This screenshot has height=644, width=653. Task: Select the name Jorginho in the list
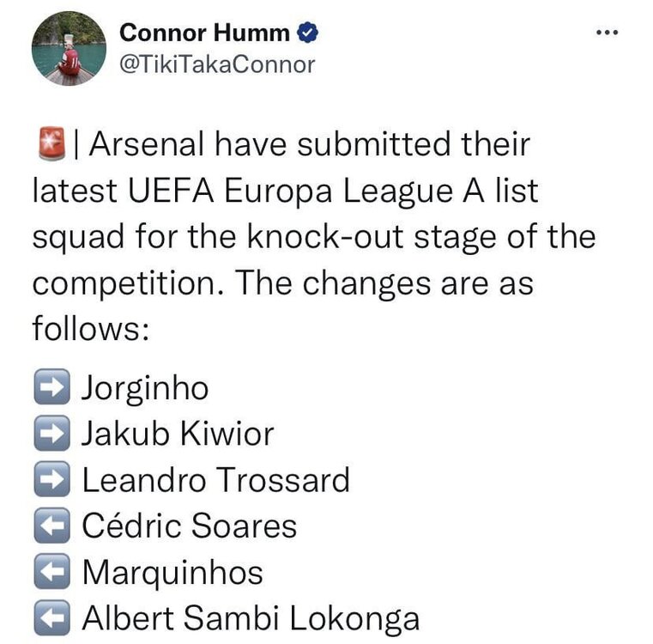145,389
